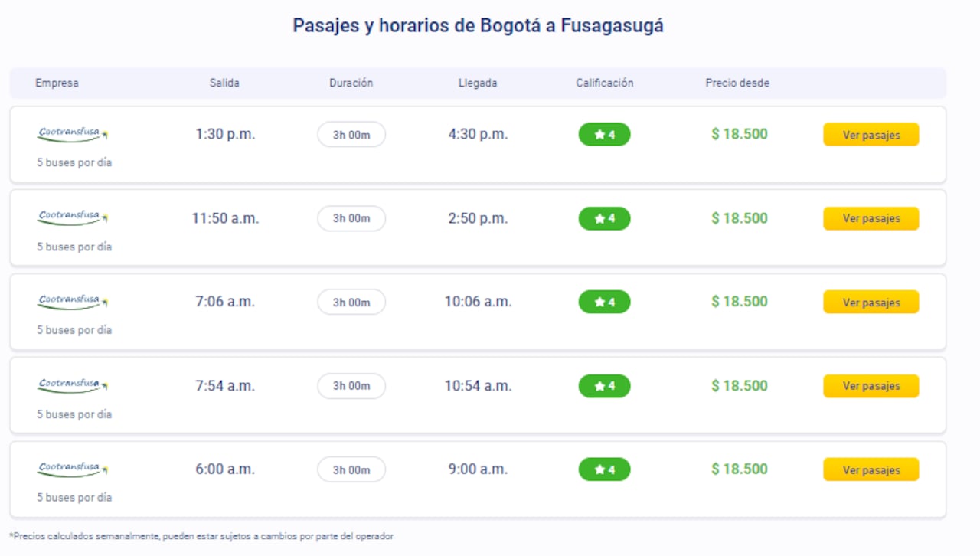
Task: Click the Cootransfusa logo on the 6:00 a.m. trip
Action: coord(71,467)
